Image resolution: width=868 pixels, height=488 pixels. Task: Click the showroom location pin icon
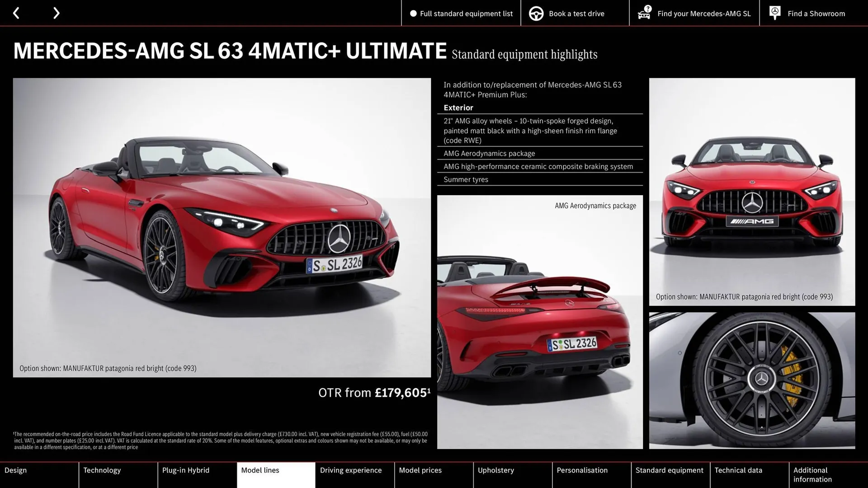point(774,13)
